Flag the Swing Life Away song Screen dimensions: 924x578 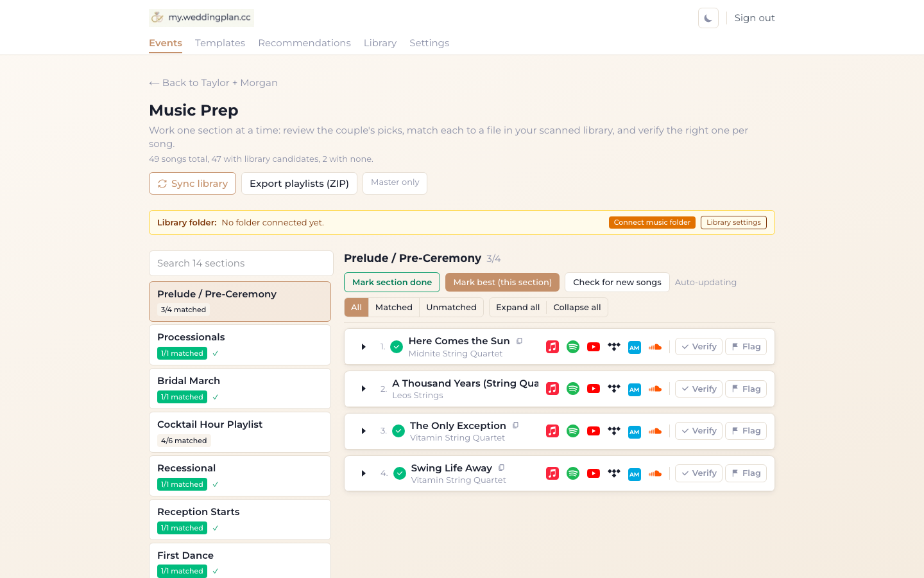tap(746, 473)
